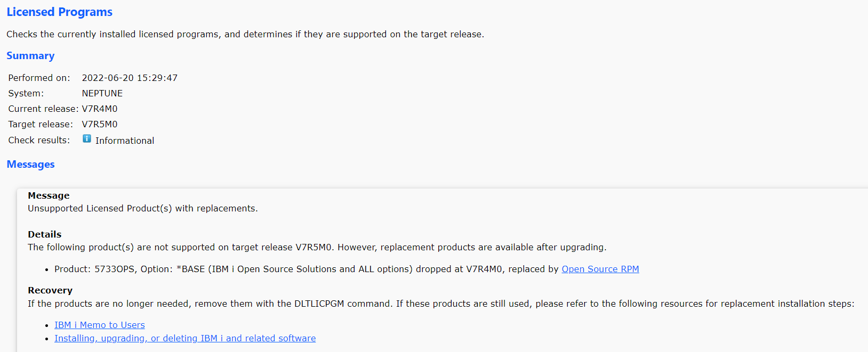
Task: Click the performed-on timestamp 2022-06-20 15:29:47
Action: (130, 78)
